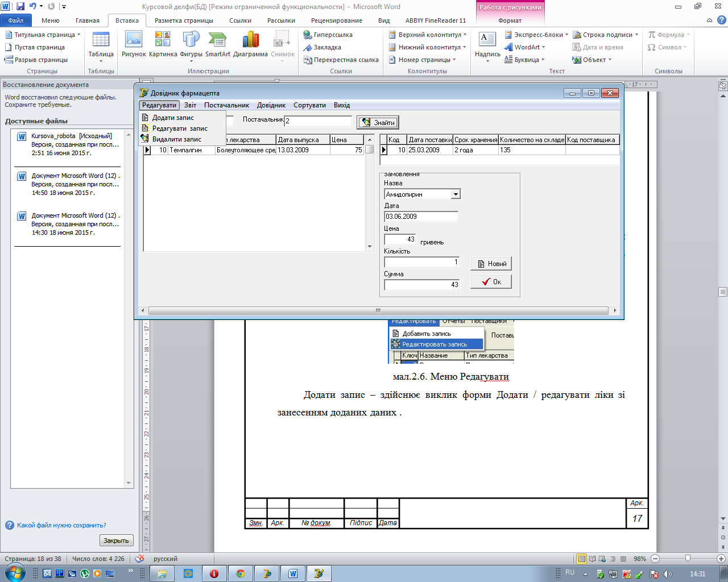The width and height of the screenshot is (728, 582).
Task: Switch to the Разметка страницы tab
Action: tap(184, 20)
